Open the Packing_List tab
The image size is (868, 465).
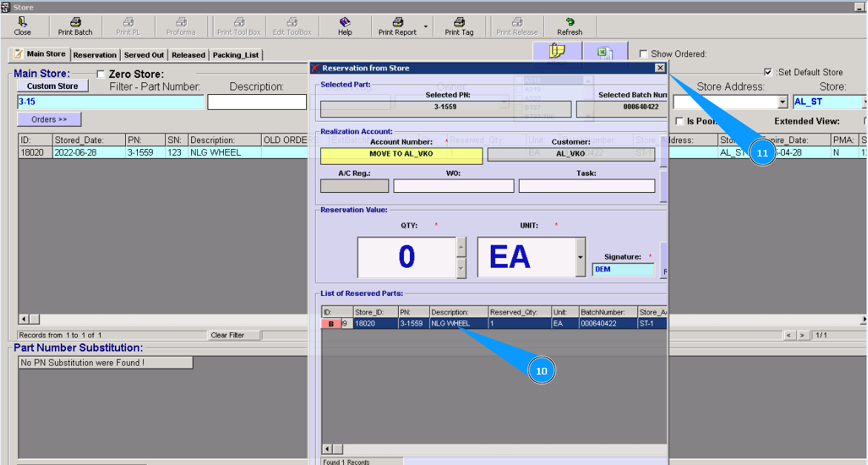(x=236, y=55)
